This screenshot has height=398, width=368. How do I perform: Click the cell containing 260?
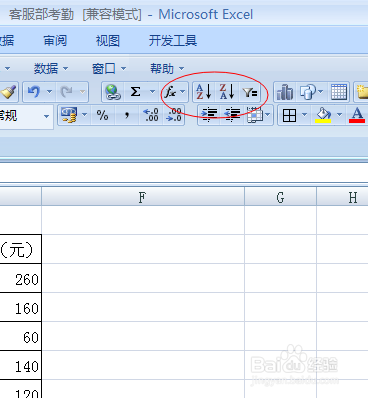click(21, 278)
